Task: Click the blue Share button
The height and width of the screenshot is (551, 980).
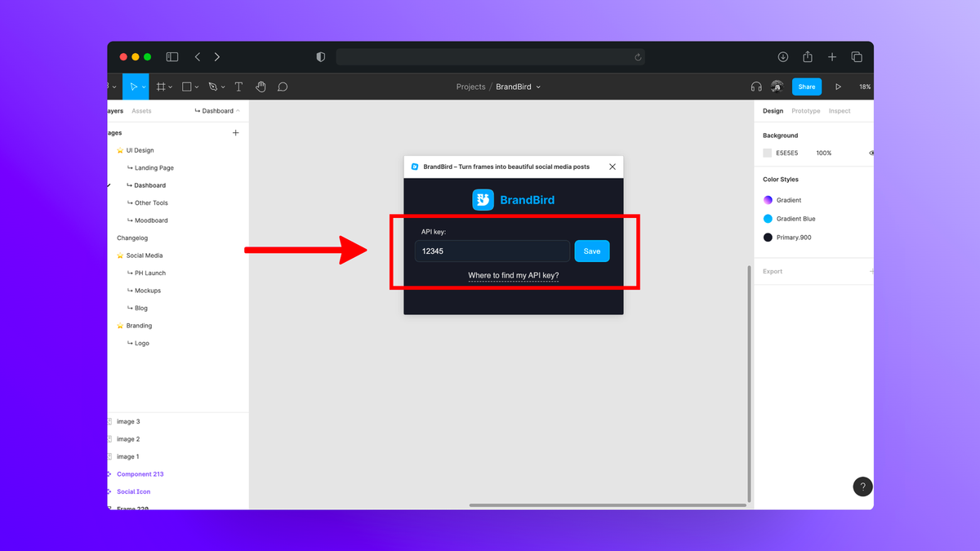Action: click(x=807, y=87)
